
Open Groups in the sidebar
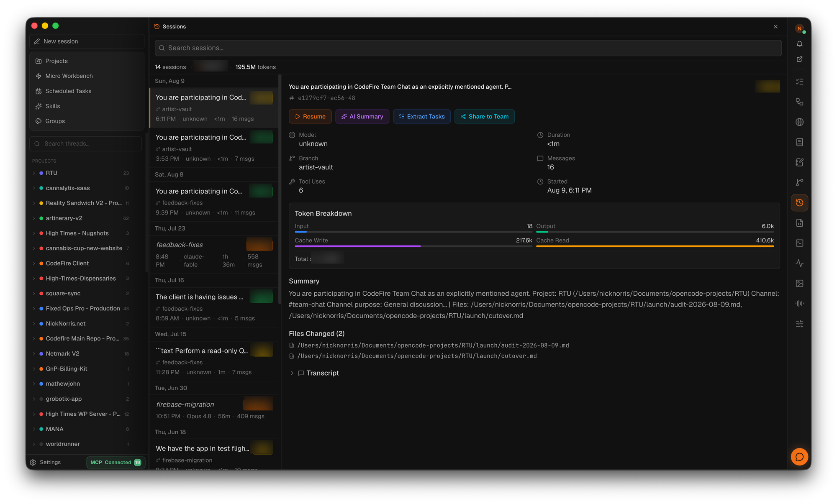point(87,121)
